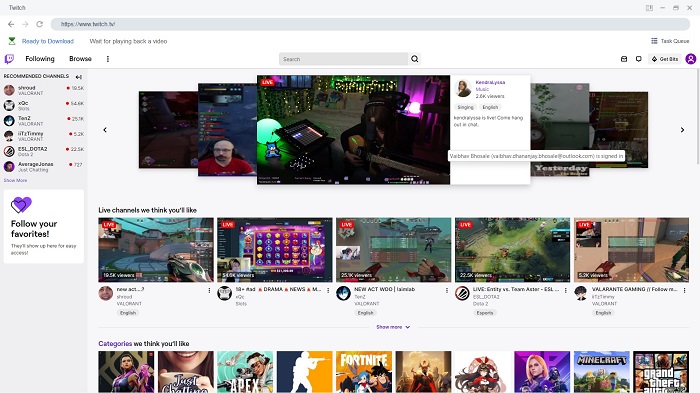
Task: Click the Twitch logo home icon
Action: point(9,59)
